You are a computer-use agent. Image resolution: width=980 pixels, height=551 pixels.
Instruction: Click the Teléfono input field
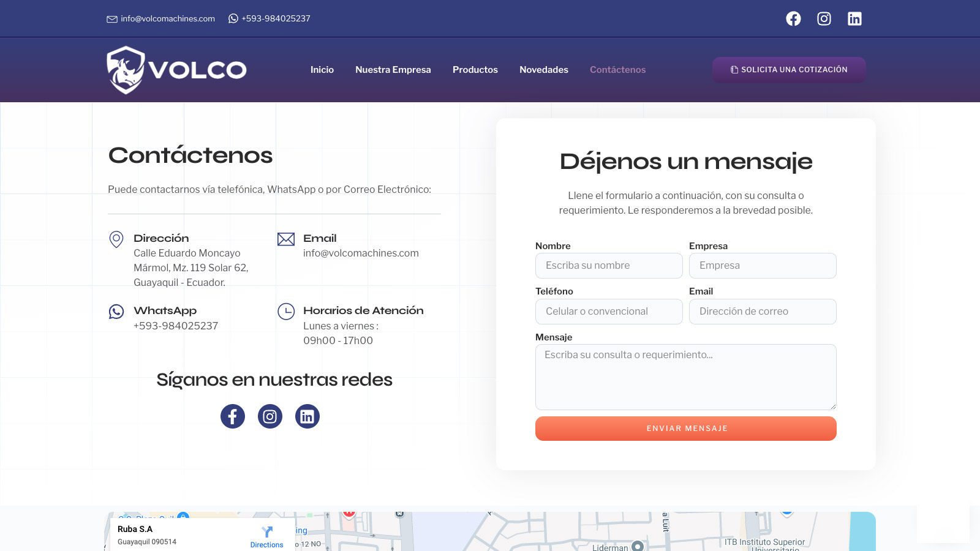coord(609,312)
